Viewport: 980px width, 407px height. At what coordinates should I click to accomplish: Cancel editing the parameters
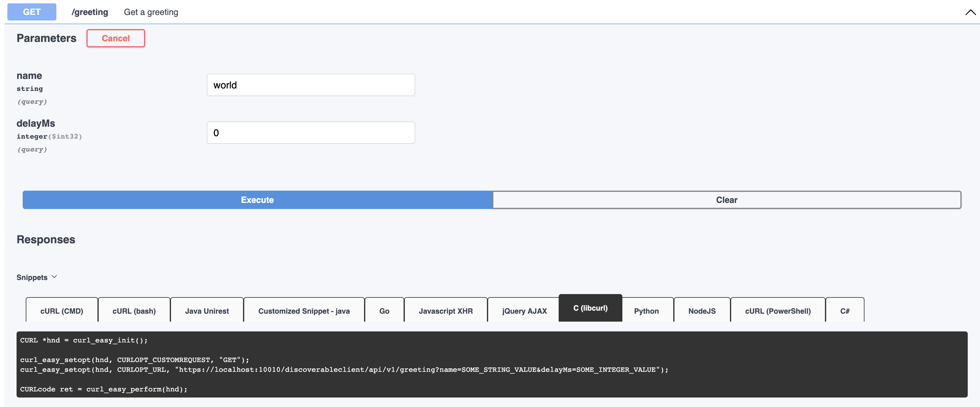click(x=115, y=38)
